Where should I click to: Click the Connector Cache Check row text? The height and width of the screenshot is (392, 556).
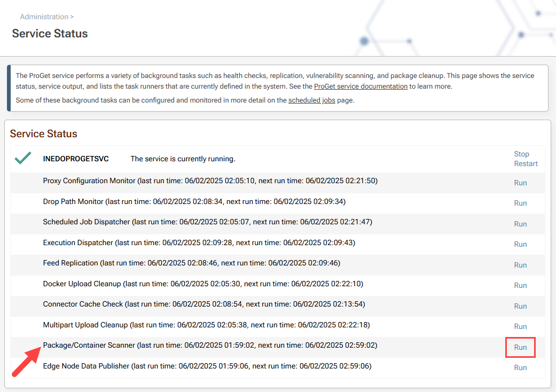[204, 304]
